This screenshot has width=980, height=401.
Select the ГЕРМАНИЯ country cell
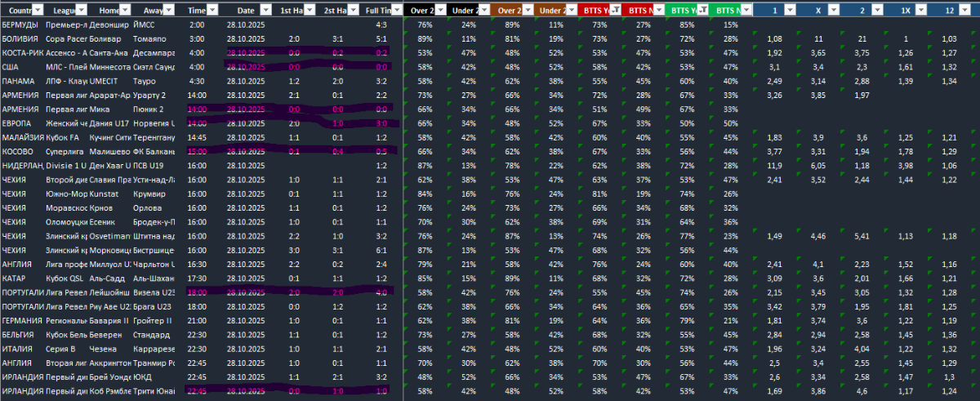click(21, 320)
